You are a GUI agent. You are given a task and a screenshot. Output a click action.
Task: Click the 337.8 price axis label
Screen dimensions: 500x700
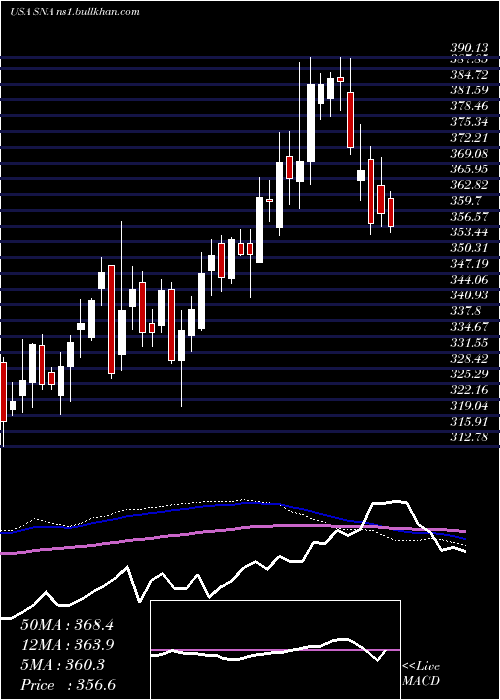465,311
